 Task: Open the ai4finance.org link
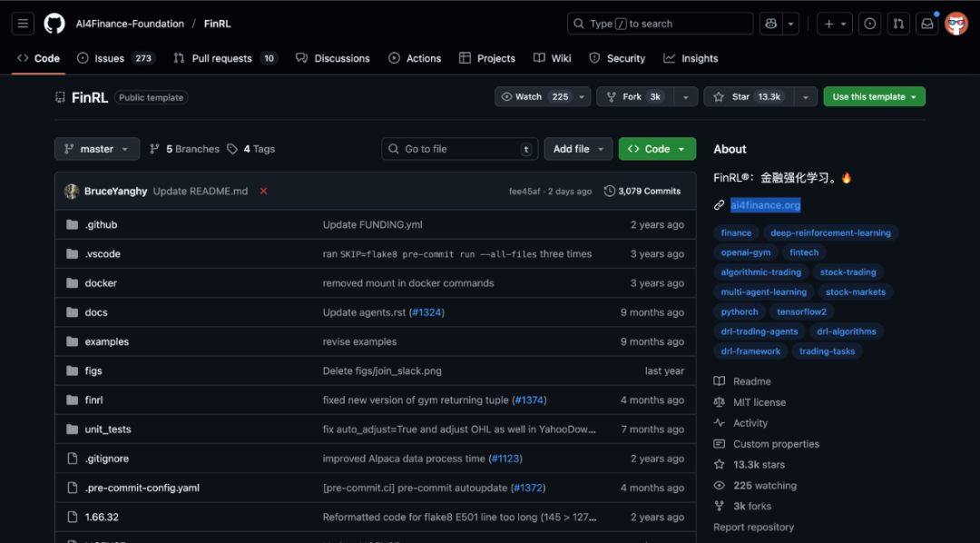pyautogui.click(x=765, y=205)
